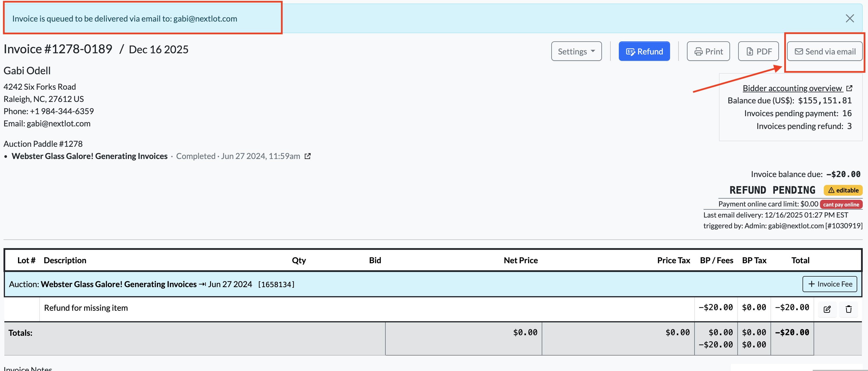Click the Net Price column header
The image size is (868, 371).
521,260
